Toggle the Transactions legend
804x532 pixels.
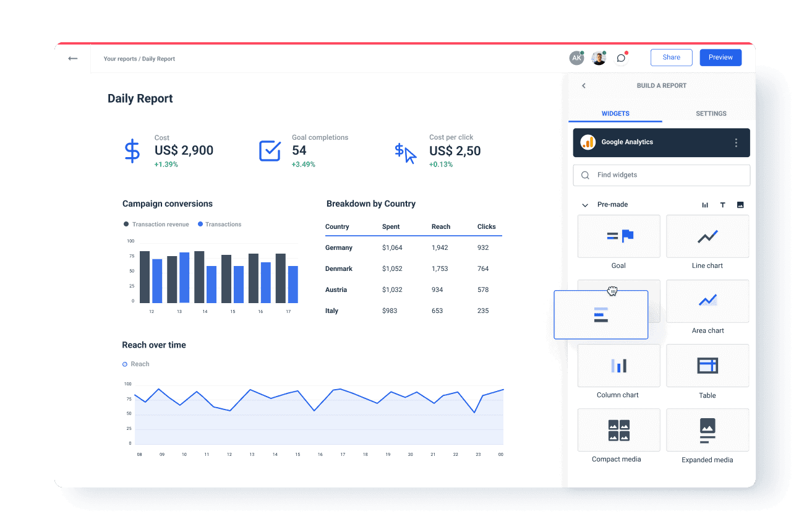click(x=220, y=224)
